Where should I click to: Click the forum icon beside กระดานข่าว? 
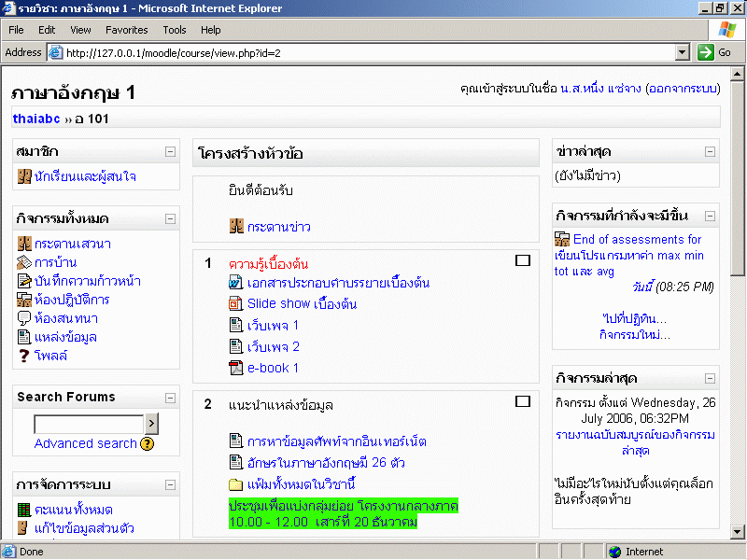[236, 226]
